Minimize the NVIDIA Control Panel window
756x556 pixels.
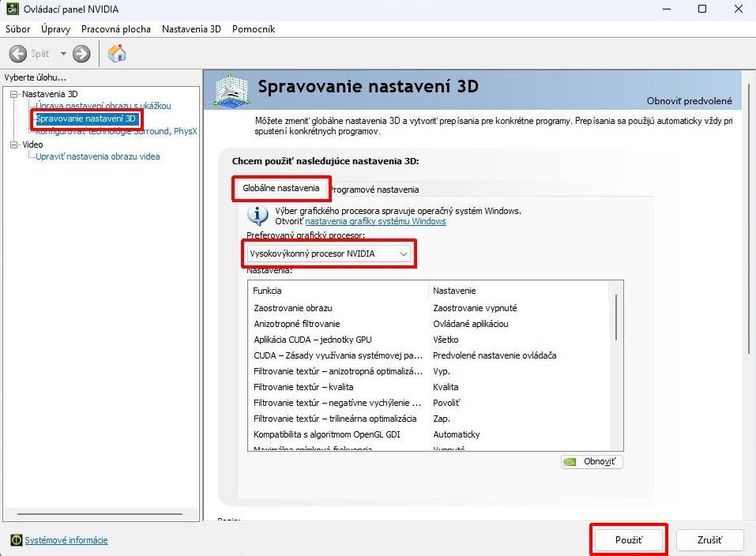667,9
